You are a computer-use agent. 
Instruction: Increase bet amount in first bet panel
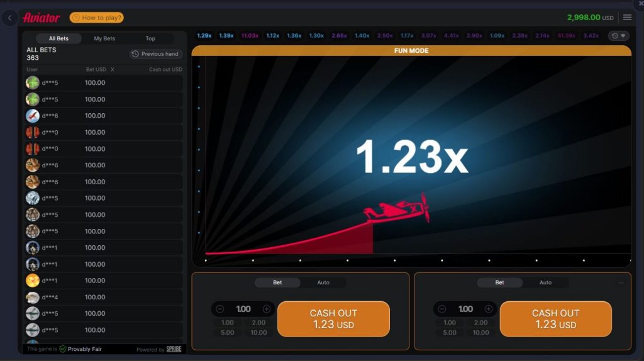click(x=267, y=309)
